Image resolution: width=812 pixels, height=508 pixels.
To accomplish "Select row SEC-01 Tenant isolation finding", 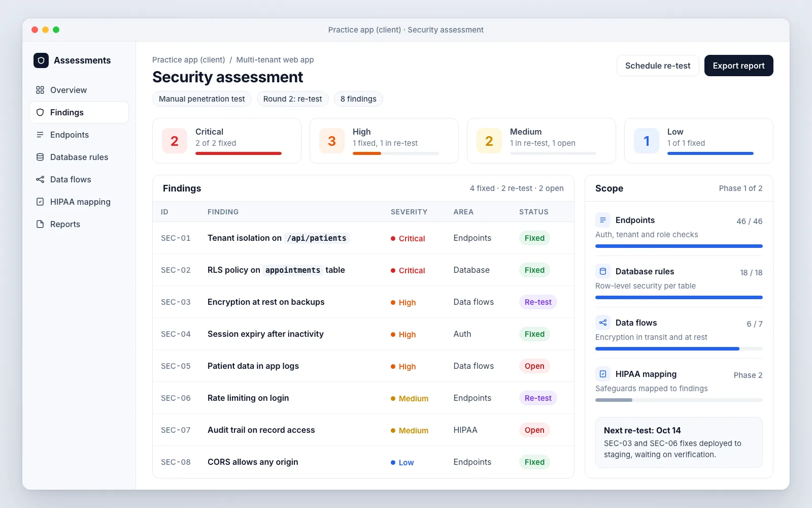I will point(363,238).
